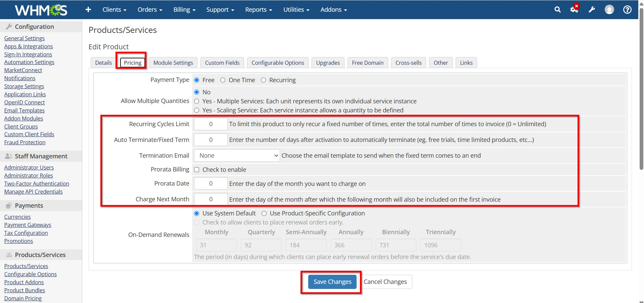This screenshot has width=644, height=303.
Task: Switch to the Other tab
Action: click(x=441, y=63)
